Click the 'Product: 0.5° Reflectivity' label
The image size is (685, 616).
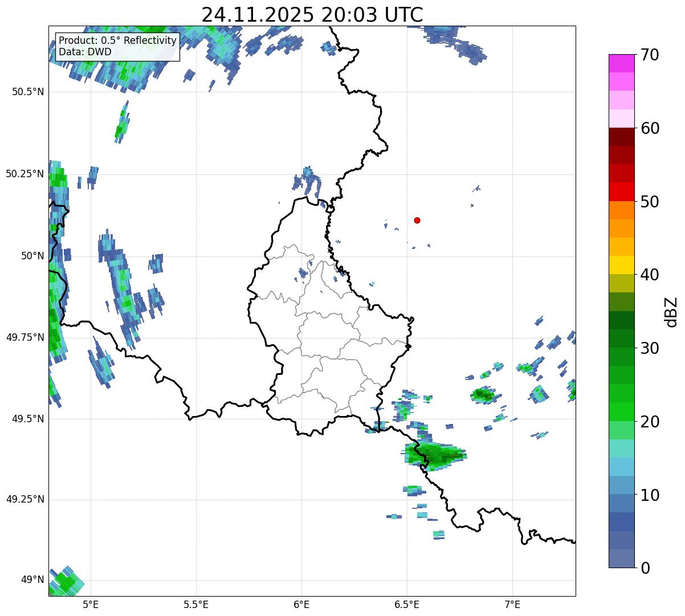(117, 41)
